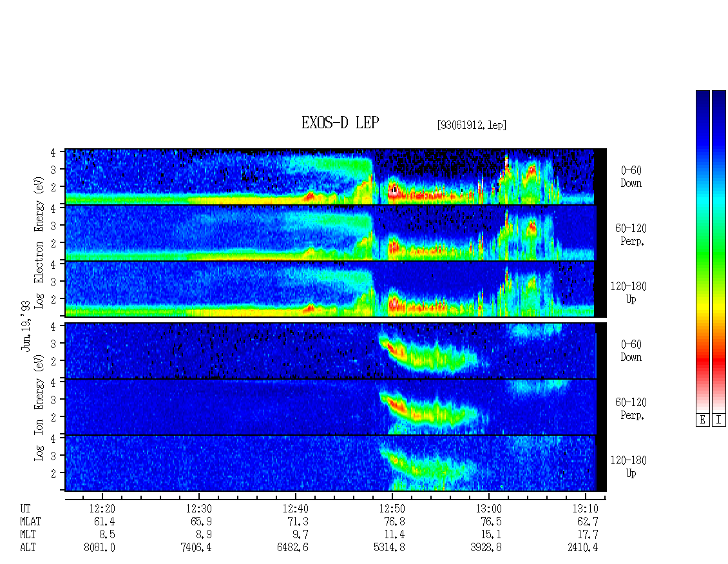Click the 12:40 UT time tick label
The width and height of the screenshot is (728, 564).
point(295,509)
